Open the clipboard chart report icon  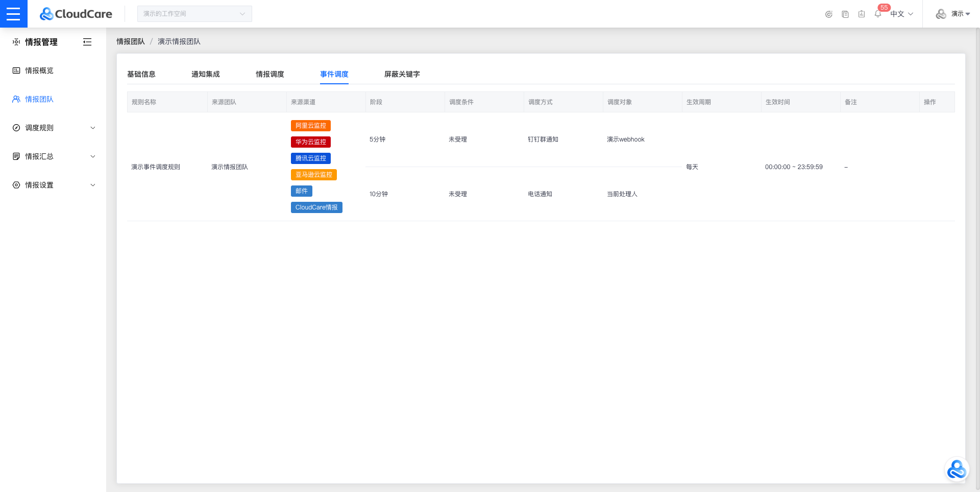[x=862, y=14]
